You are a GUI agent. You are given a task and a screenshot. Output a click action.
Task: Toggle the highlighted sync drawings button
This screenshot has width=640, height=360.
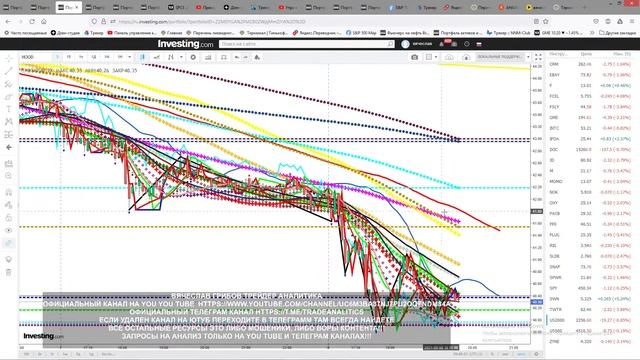9,243
